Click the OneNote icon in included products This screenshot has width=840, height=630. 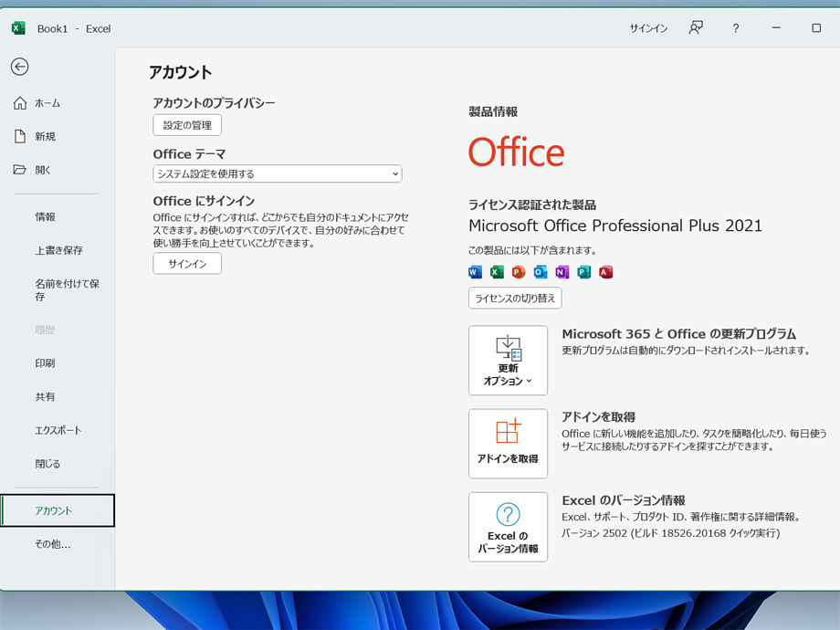tap(562, 272)
